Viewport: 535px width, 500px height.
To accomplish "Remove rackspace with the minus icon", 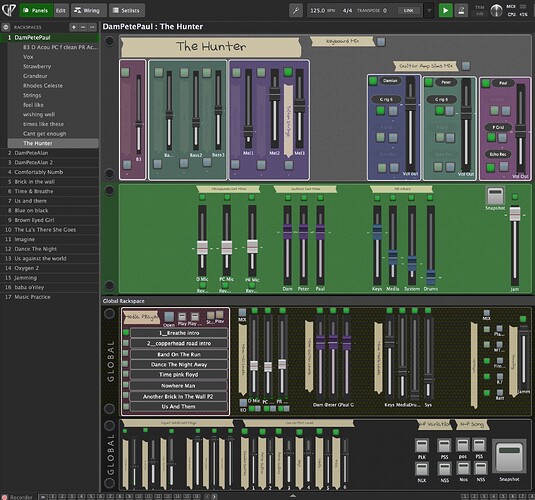I will click(x=83, y=27).
